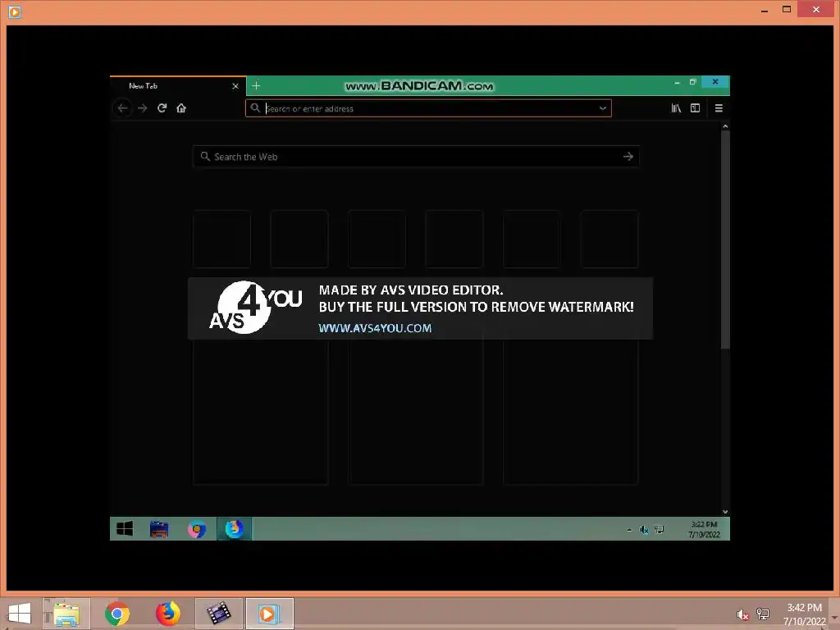Click the scrollbar up arrow in recorded Firefox

(725, 126)
